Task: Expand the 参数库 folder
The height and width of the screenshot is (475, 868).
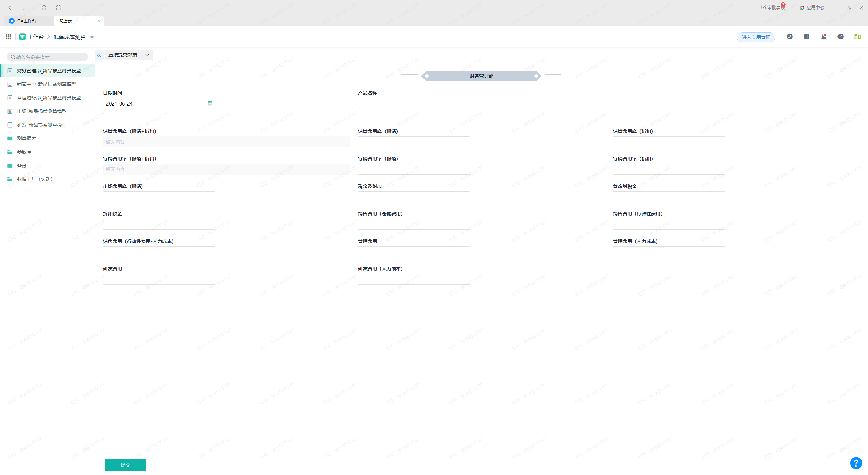Action: click(24, 152)
